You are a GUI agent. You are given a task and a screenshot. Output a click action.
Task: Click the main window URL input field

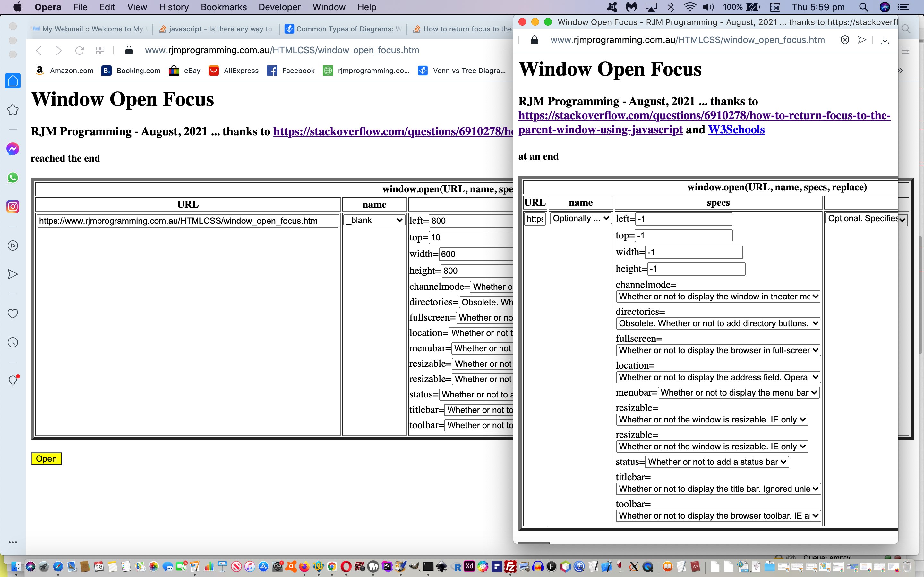[x=187, y=221]
